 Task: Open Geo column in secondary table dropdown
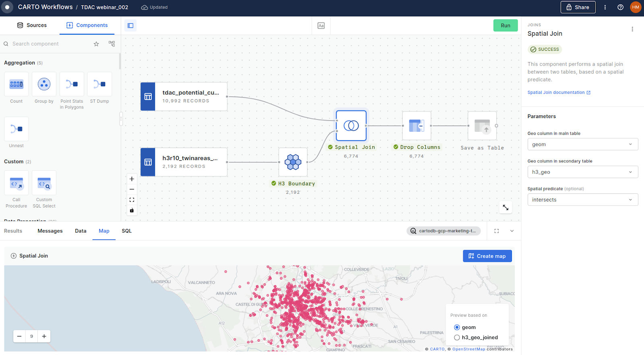click(583, 172)
